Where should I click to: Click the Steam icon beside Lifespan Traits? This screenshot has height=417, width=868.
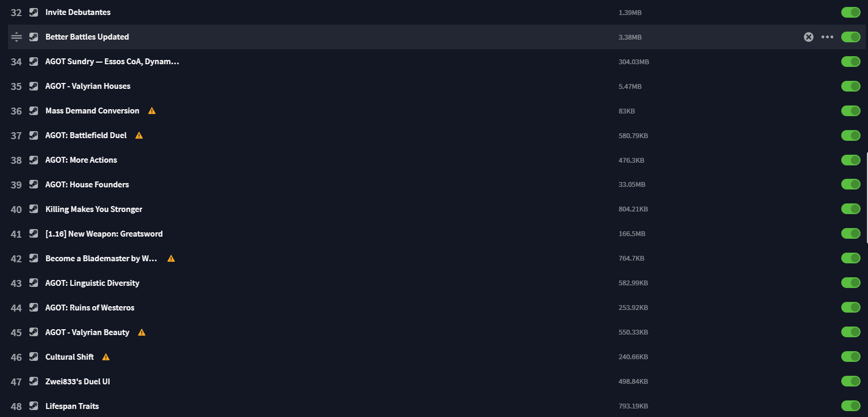[x=34, y=406]
